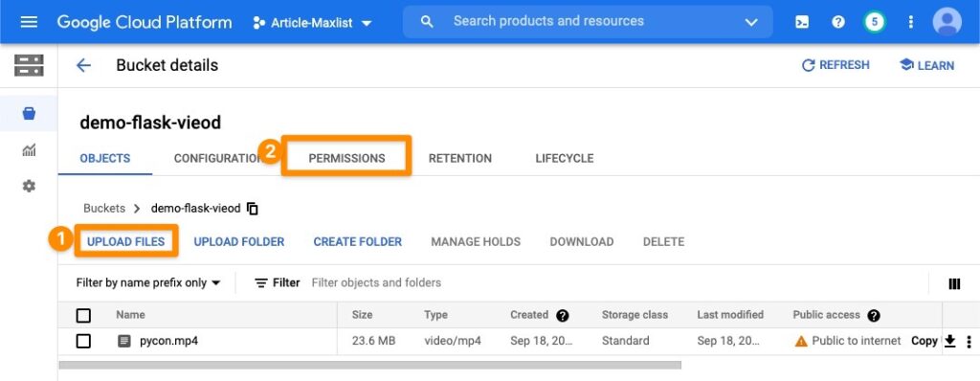Screen dimensions: 980x381
Task: Switch to the PERMISSIONS tab
Action: pos(346,158)
